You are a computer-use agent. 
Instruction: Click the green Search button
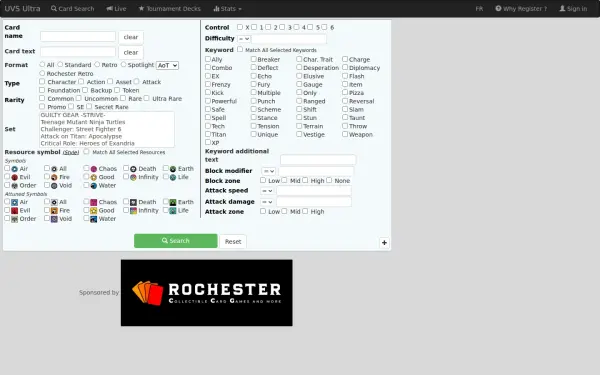pyautogui.click(x=176, y=241)
